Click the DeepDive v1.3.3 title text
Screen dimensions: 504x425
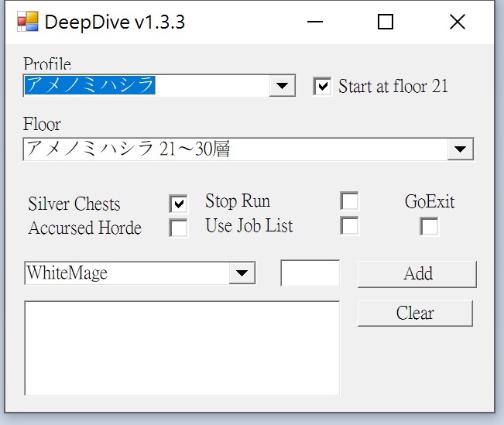tap(115, 22)
